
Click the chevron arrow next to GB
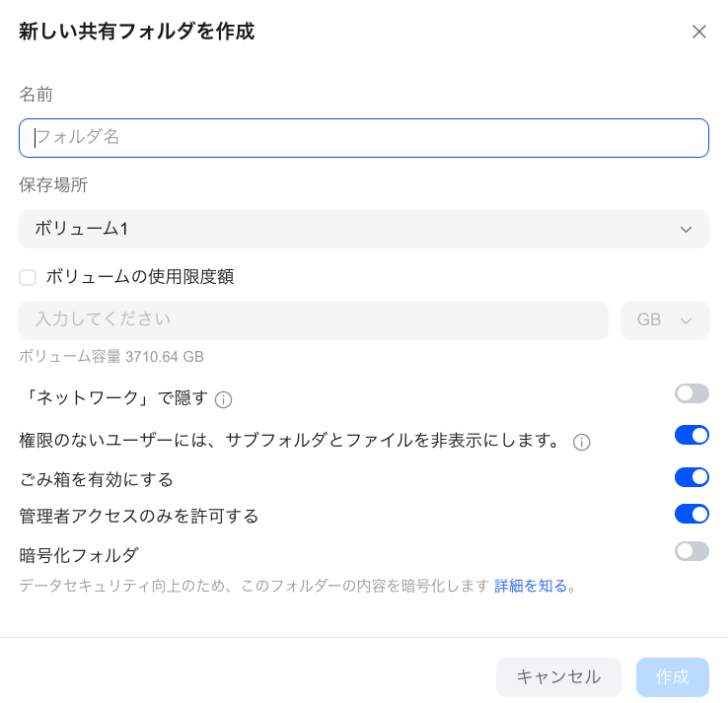[686, 320]
